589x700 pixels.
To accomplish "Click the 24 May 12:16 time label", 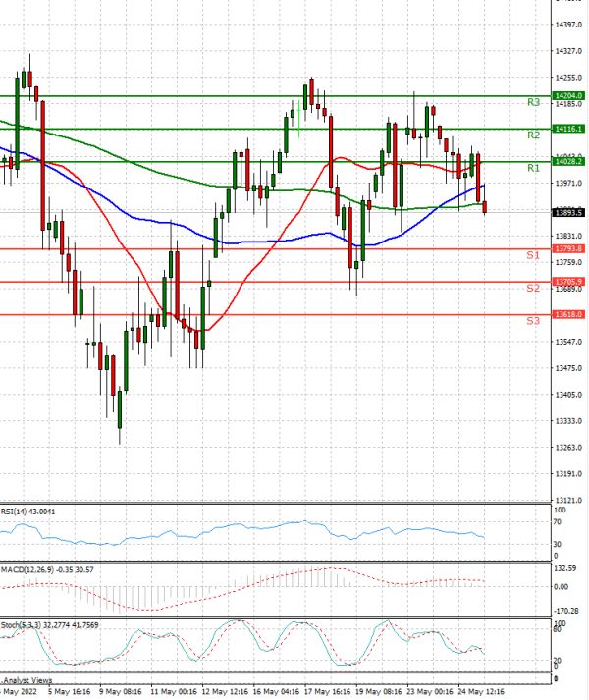I will tap(481, 692).
